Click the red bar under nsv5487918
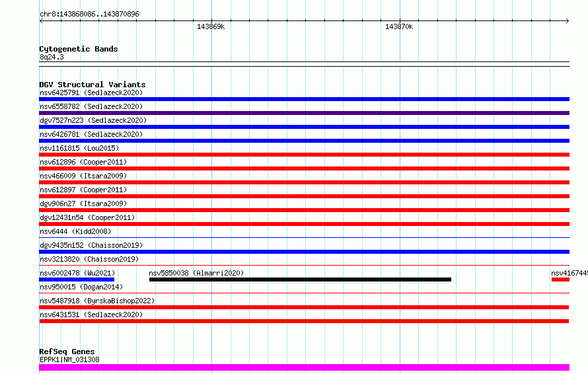Screen dimensions: 588x374 (304, 307)
